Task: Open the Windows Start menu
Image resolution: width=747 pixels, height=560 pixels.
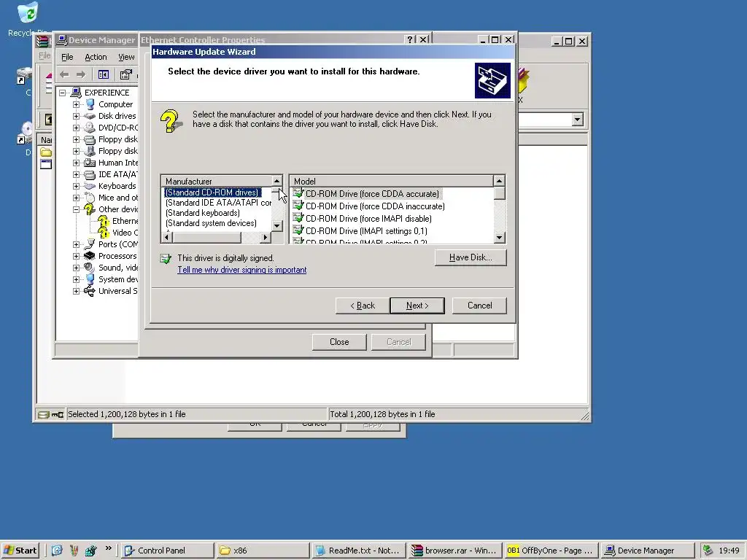Action: tap(20, 551)
